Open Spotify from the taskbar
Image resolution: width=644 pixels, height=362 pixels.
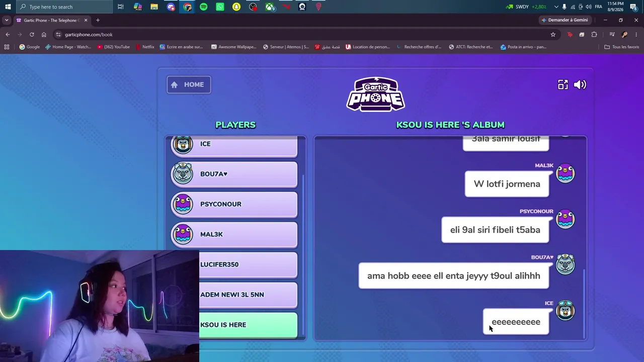[204, 7]
